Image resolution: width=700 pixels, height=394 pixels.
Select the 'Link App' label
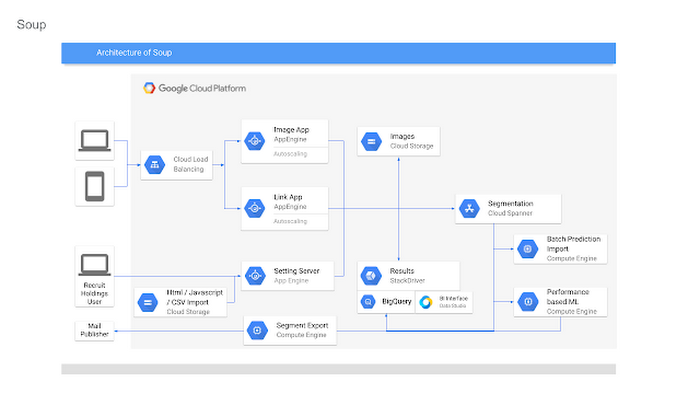pyautogui.click(x=288, y=197)
